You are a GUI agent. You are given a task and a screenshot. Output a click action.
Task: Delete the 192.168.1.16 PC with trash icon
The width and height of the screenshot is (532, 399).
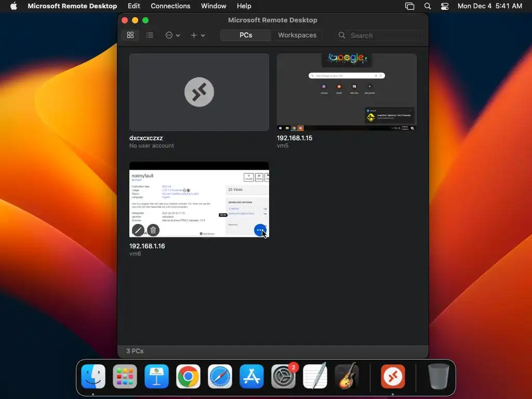[153, 230]
